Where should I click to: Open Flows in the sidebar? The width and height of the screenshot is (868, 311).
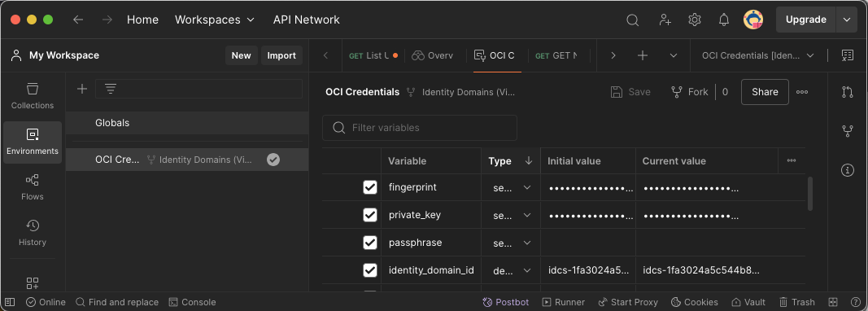click(x=33, y=187)
